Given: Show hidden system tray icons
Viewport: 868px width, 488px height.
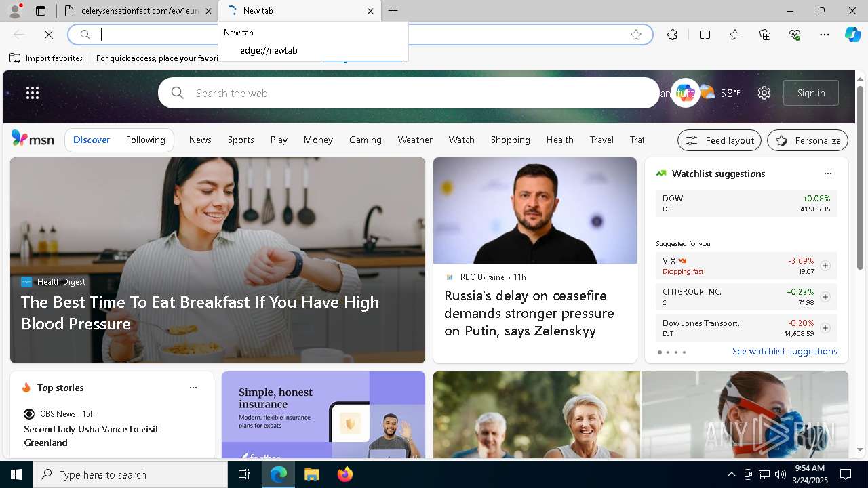Looking at the screenshot, I should click(x=731, y=474).
